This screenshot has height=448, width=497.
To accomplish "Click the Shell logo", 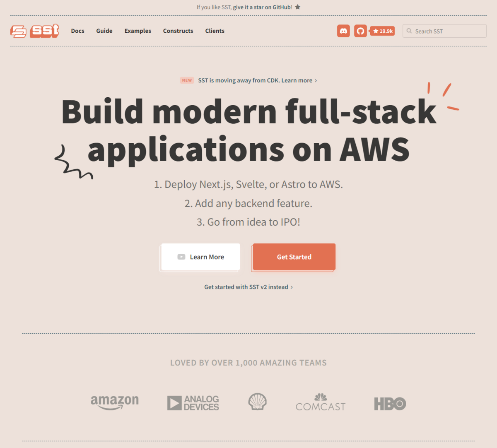I will tap(257, 402).
